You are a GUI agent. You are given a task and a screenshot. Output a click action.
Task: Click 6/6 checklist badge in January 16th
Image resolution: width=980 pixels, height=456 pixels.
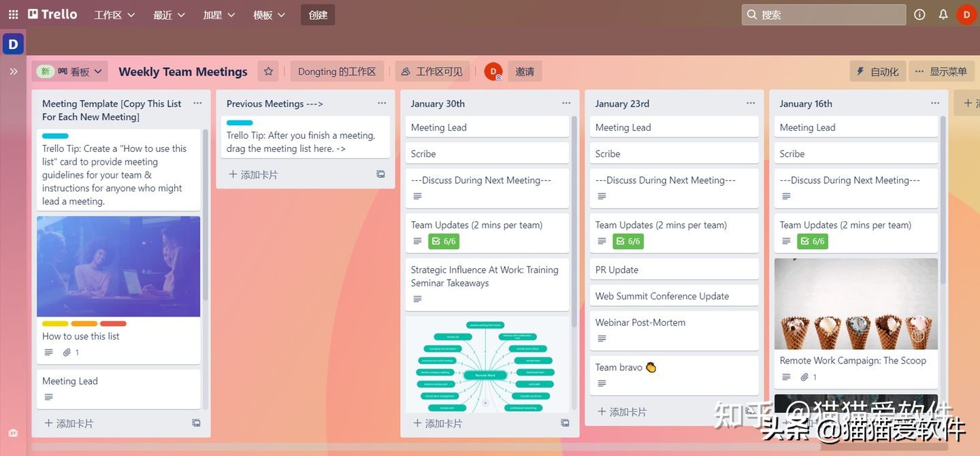pyautogui.click(x=813, y=242)
